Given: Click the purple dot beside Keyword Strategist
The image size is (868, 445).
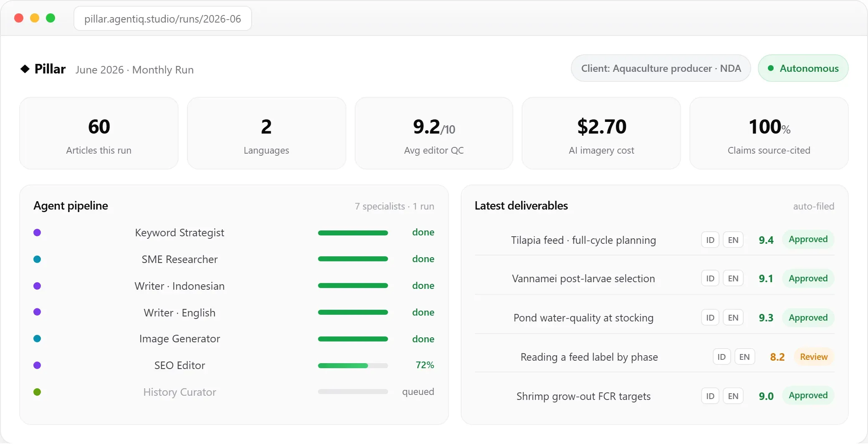Looking at the screenshot, I should [37, 233].
